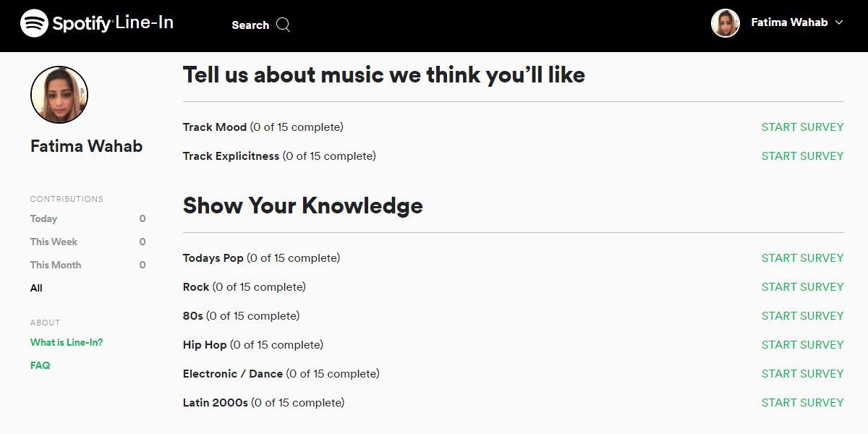Start the Electronic / Dance survey

(x=802, y=374)
